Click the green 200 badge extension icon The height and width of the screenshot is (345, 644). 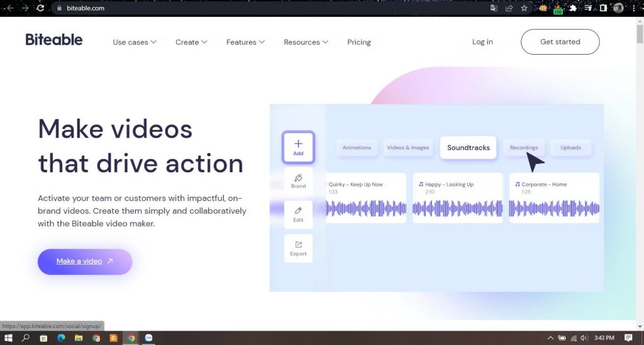[x=558, y=9]
